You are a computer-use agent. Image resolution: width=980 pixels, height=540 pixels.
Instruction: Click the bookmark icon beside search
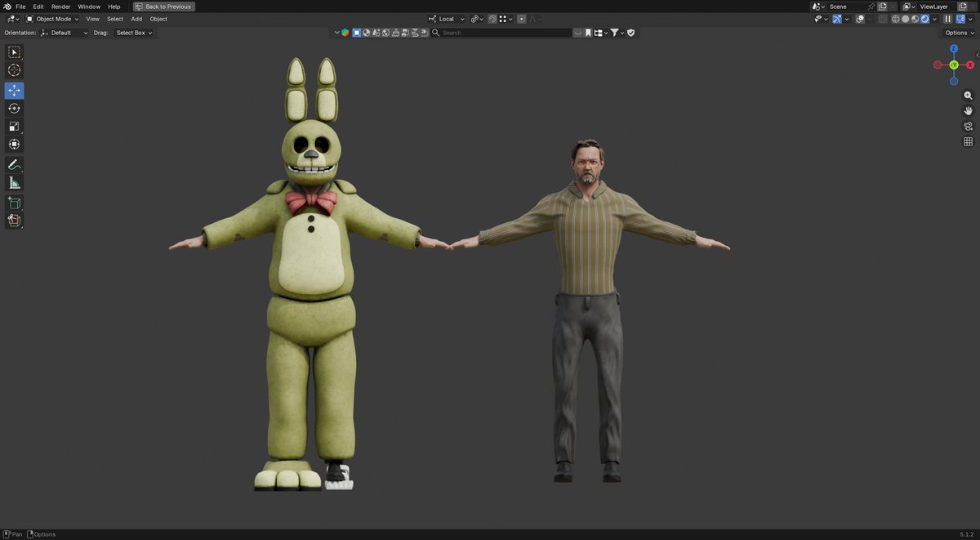[588, 33]
